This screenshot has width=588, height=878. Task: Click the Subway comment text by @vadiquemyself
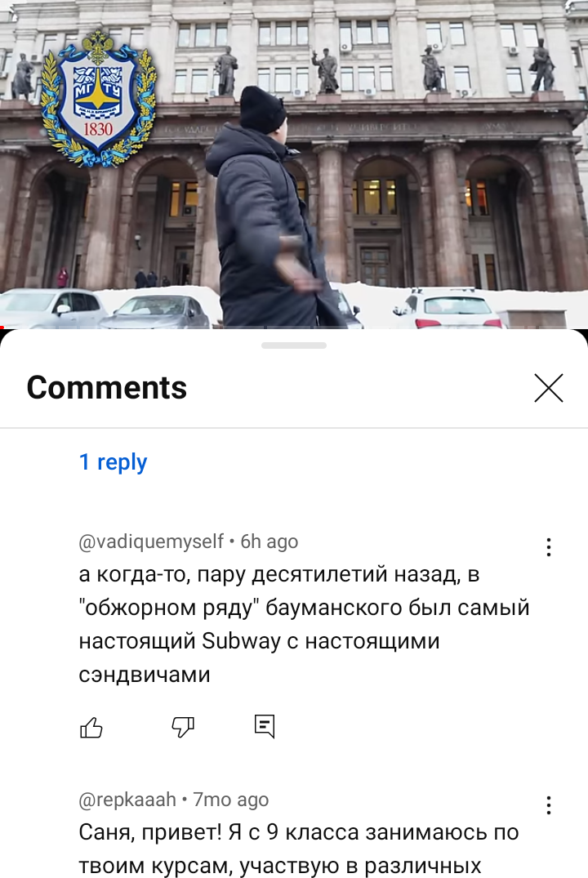pos(304,624)
